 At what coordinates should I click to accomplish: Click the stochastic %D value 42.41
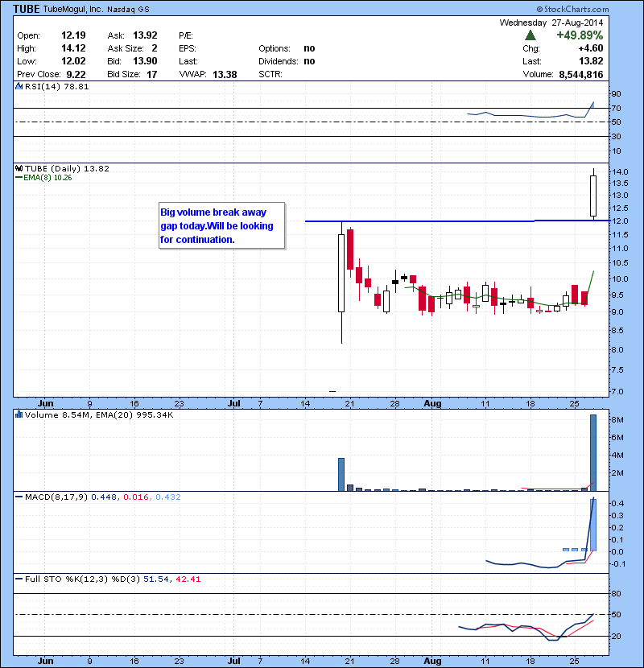[188, 579]
